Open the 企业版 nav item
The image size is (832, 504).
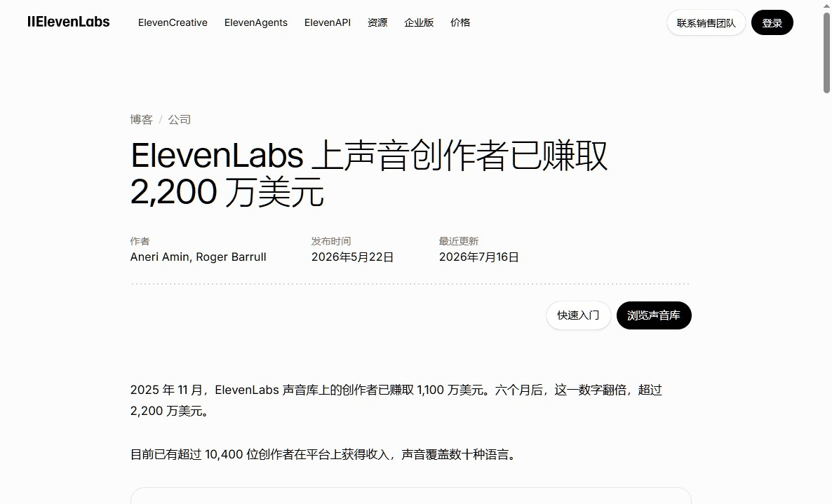(x=419, y=23)
